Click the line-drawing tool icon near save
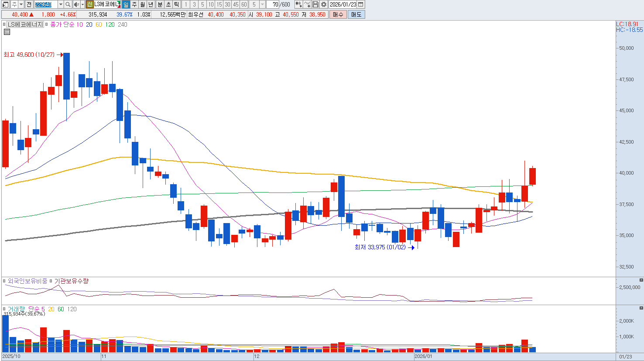644x361 pixels. point(307,4)
